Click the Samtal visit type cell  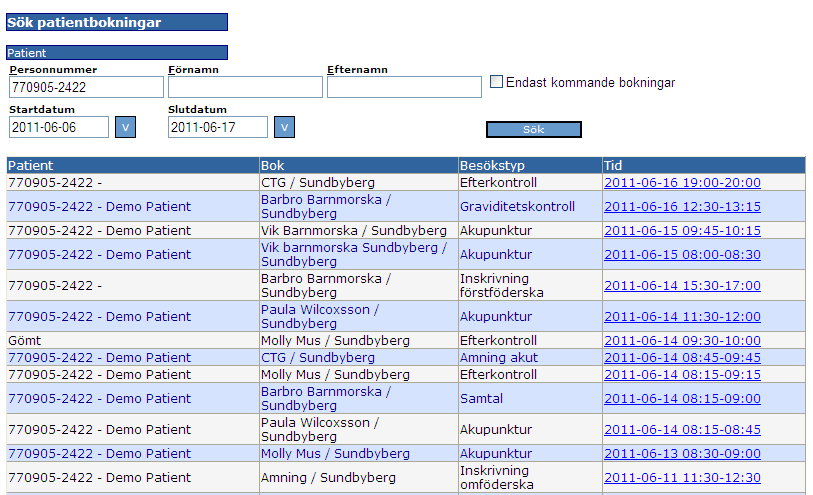[x=530, y=399]
